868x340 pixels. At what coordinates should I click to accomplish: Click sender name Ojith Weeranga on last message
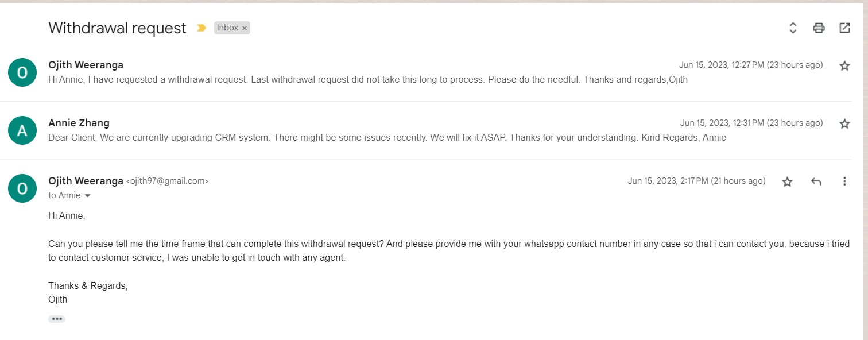pyautogui.click(x=86, y=181)
